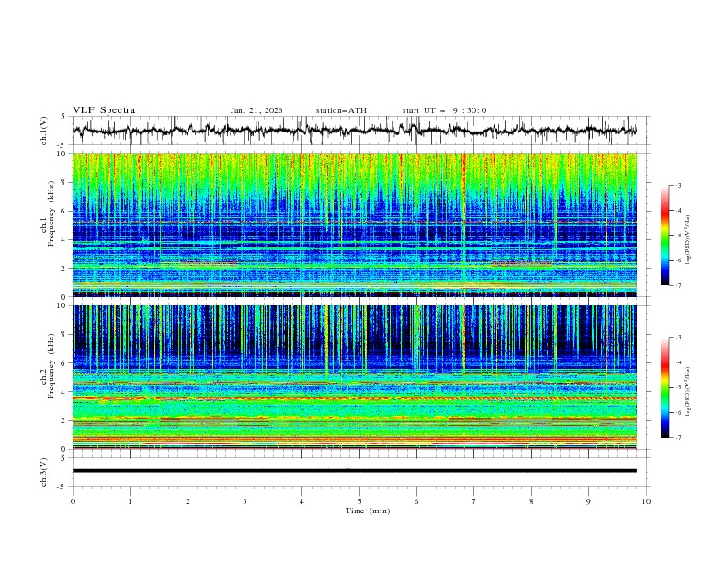The image size is (728, 563).
Task: Click the "-3" label on ch.1 colorbar
Action: [x=677, y=185]
